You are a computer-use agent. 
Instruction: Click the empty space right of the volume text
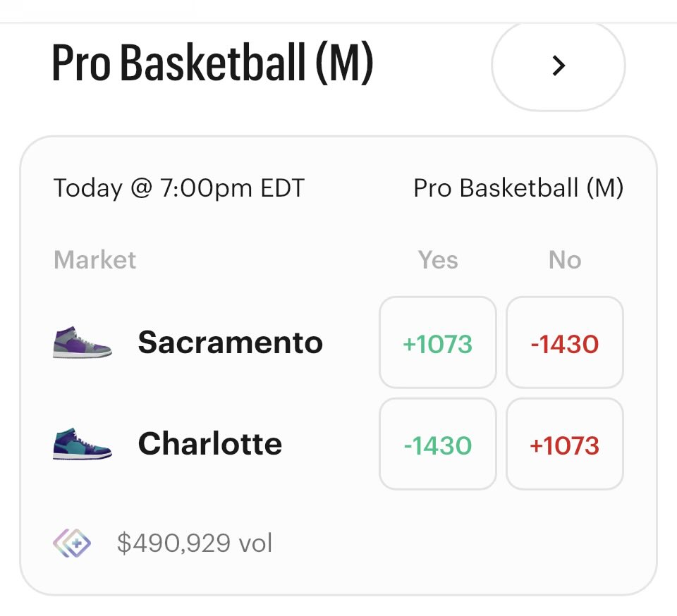pos(458,543)
